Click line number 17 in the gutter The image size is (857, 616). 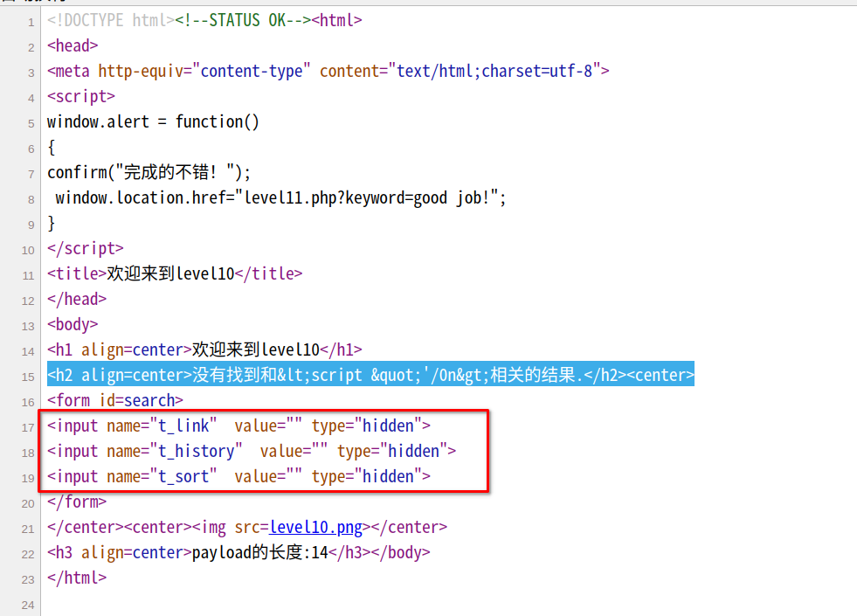coord(28,428)
